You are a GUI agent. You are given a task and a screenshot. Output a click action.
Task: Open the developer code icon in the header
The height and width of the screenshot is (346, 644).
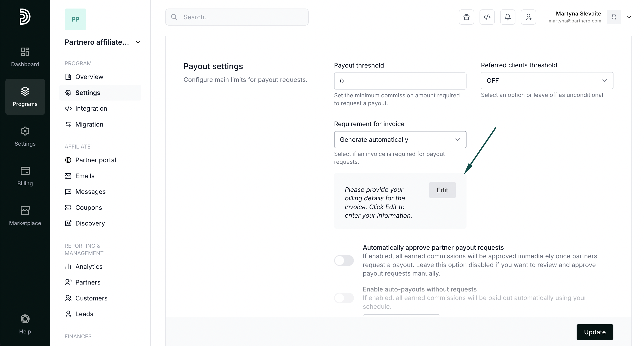[487, 17]
